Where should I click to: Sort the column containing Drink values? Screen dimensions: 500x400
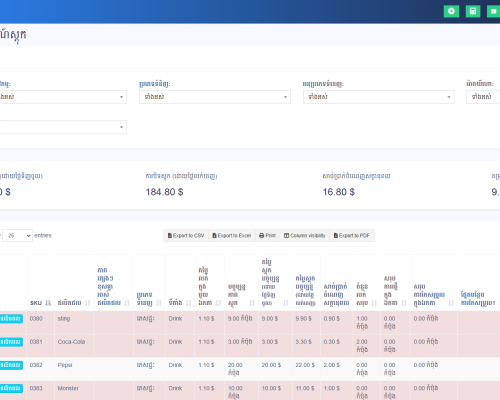coord(189,303)
